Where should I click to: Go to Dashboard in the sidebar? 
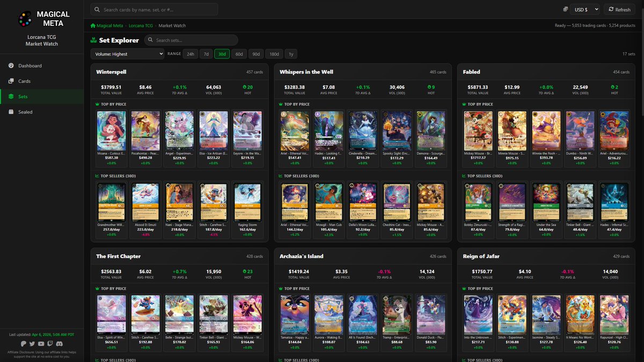(x=42, y=66)
